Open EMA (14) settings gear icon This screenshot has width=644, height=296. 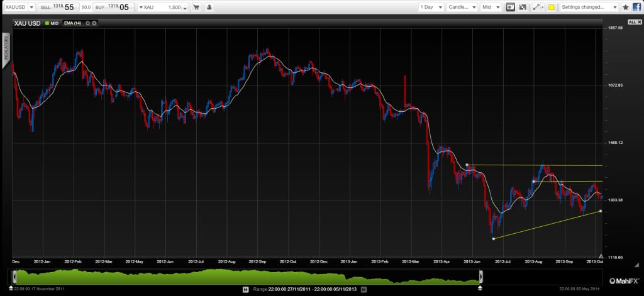87,23
